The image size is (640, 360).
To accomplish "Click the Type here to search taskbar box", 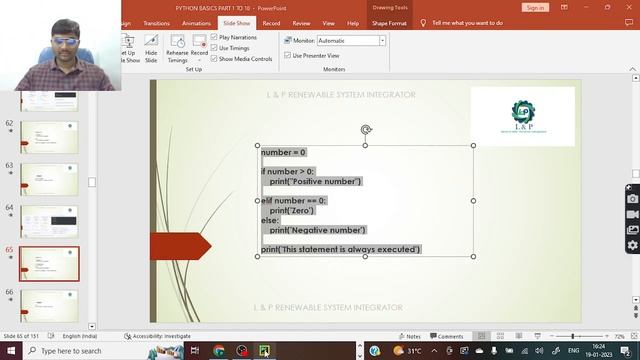I will (x=104, y=351).
